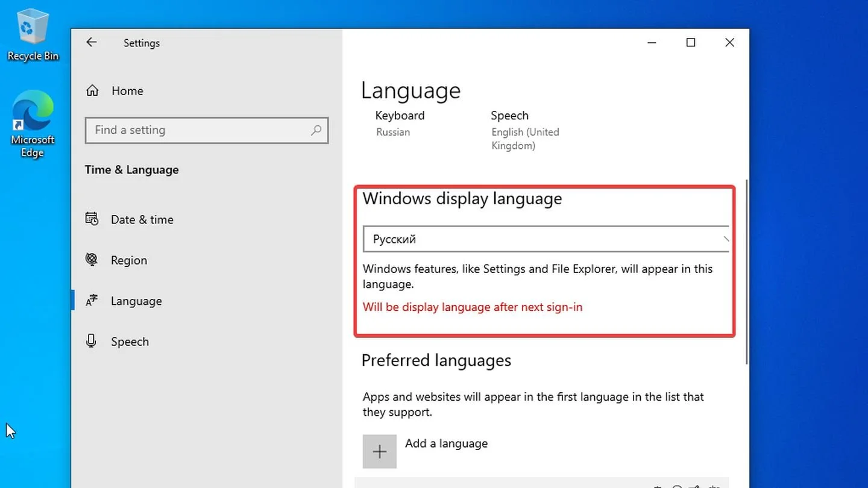Click the search magnifier in Find a setting
Screen dimensions: 868x488
pos(316,130)
